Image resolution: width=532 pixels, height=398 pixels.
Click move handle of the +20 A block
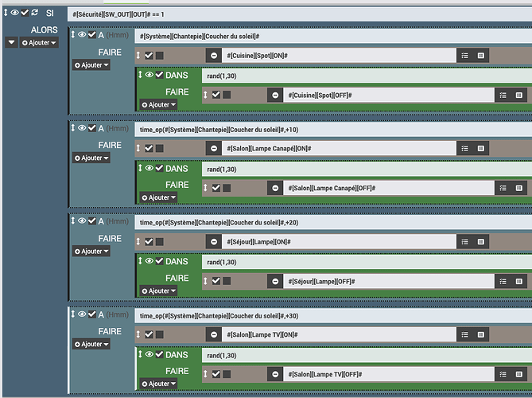click(x=72, y=220)
